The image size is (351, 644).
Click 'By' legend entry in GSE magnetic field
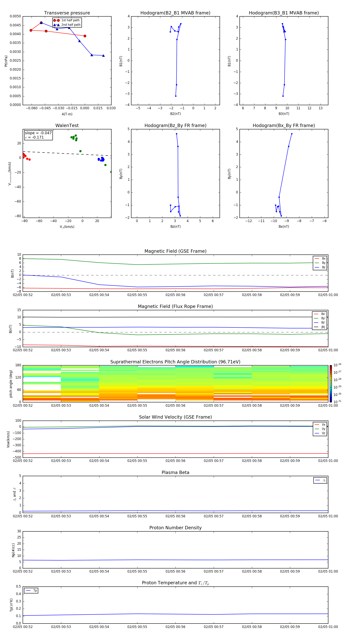[320, 263]
